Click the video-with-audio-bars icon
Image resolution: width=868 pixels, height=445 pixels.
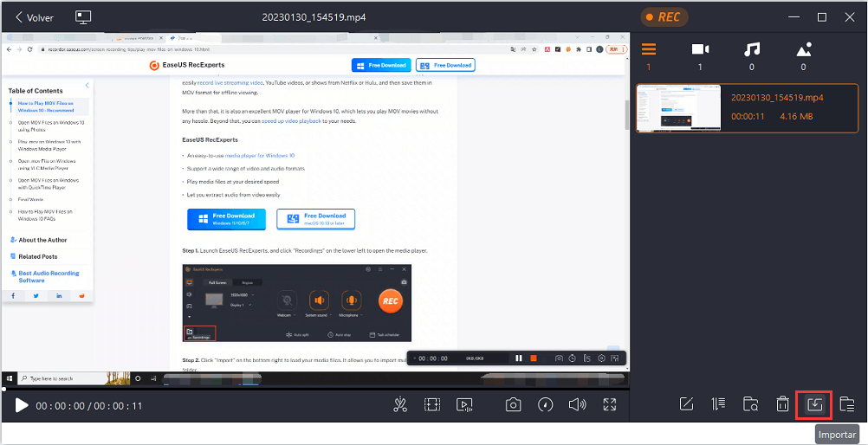coord(464,405)
